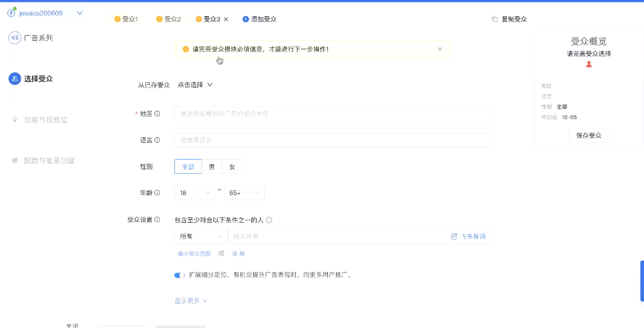Click the target icon beside 跟踪与批量创建

[x=15, y=161]
